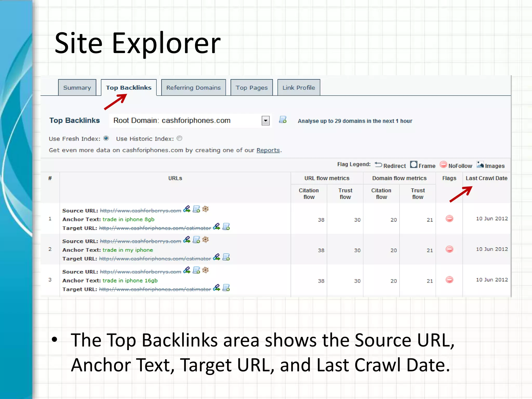
Task: Click report icon beside row 2 Source URL
Action: (196, 240)
